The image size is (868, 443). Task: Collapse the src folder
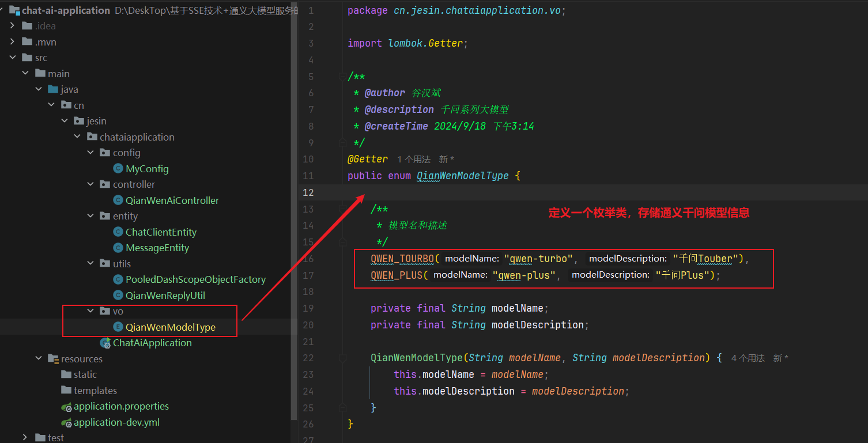tap(12, 58)
